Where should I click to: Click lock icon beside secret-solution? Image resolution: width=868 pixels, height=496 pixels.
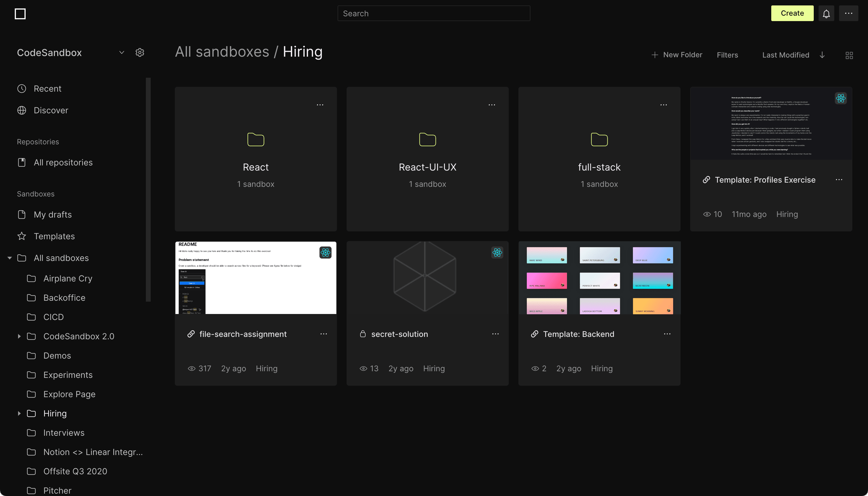coord(363,334)
